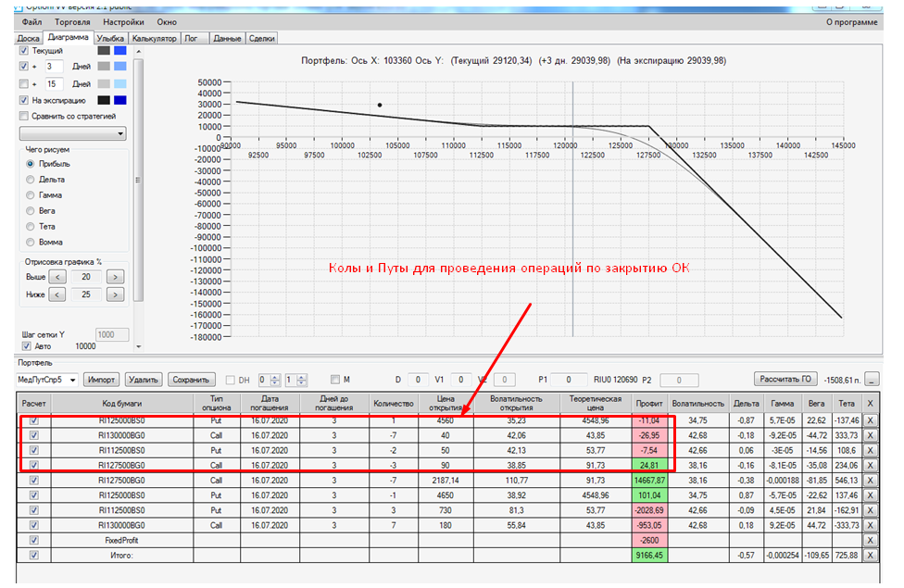Click the 3 days input field

coord(53,67)
